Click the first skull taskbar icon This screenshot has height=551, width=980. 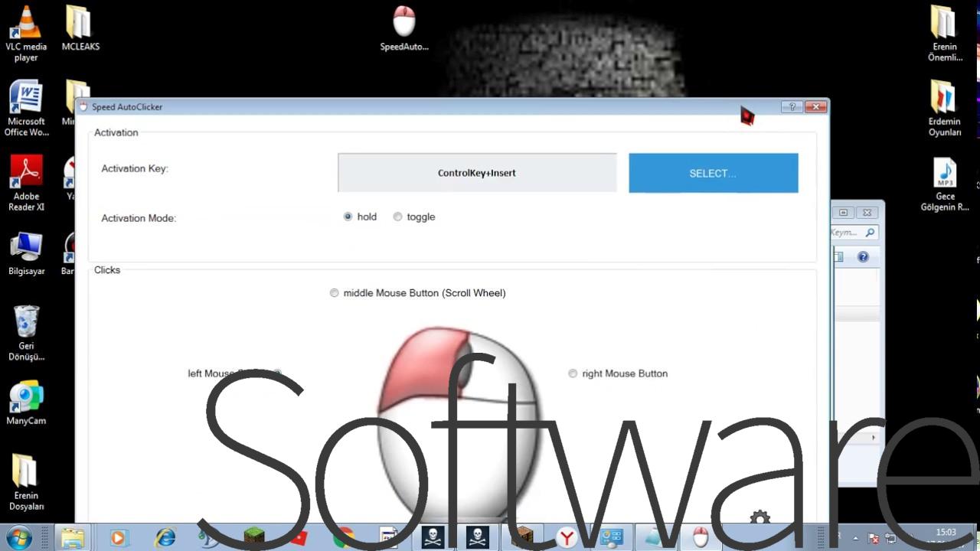pos(433,538)
